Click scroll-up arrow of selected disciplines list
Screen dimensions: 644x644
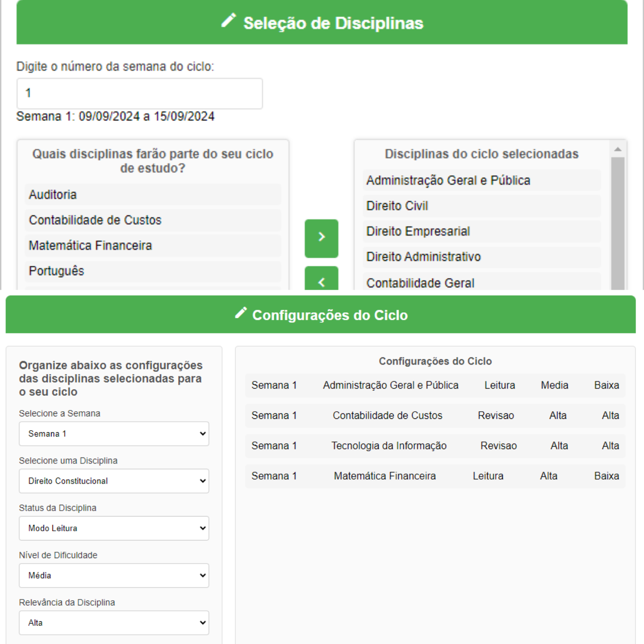[618, 149]
